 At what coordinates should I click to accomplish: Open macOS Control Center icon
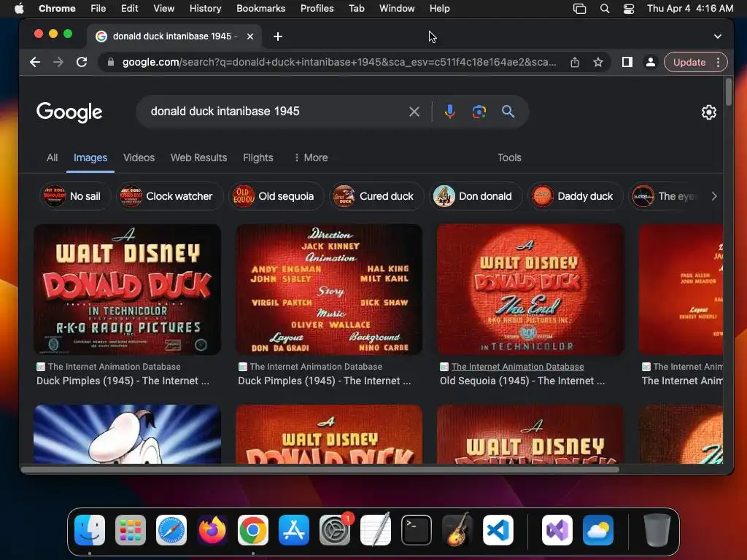pyautogui.click(x=629, y=9)
